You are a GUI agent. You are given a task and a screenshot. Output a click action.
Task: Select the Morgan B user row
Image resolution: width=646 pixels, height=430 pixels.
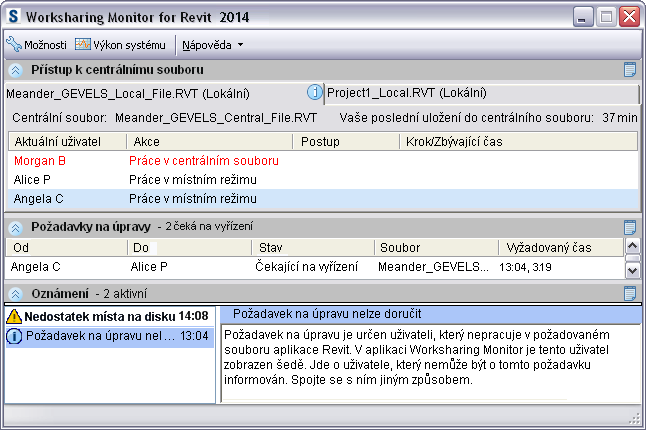[323, 161]
